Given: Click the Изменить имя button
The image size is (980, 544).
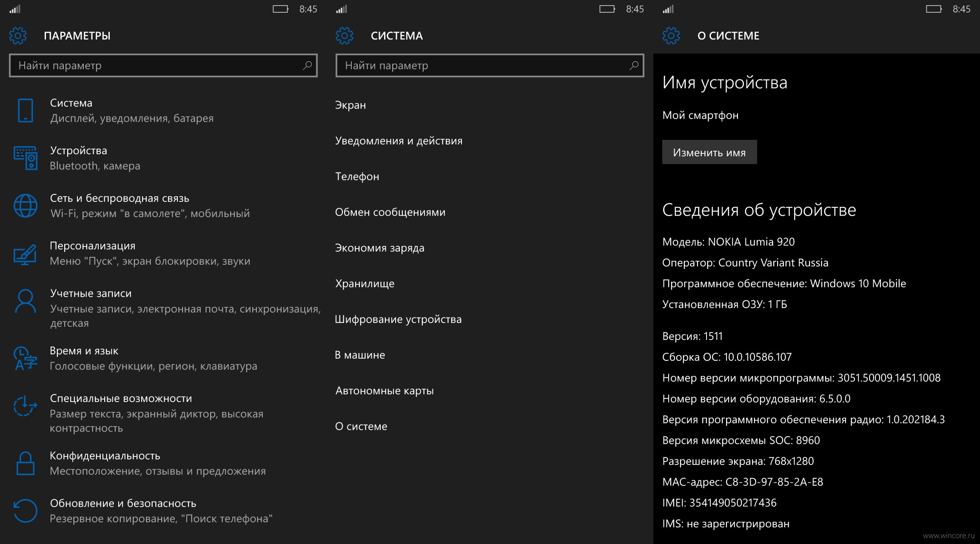Looking at the screenshot, I should [x=709, y=152].
